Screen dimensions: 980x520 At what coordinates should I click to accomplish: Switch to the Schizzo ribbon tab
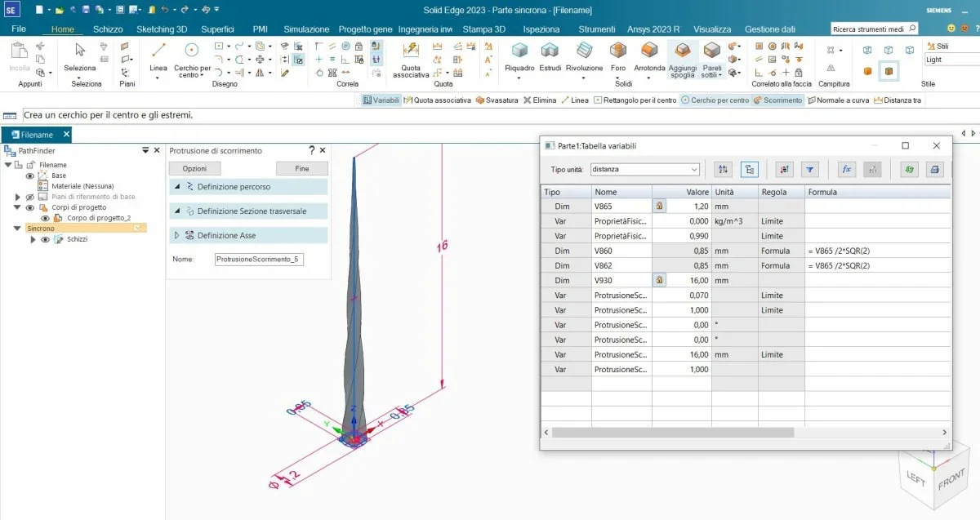[x=108, y=29]
